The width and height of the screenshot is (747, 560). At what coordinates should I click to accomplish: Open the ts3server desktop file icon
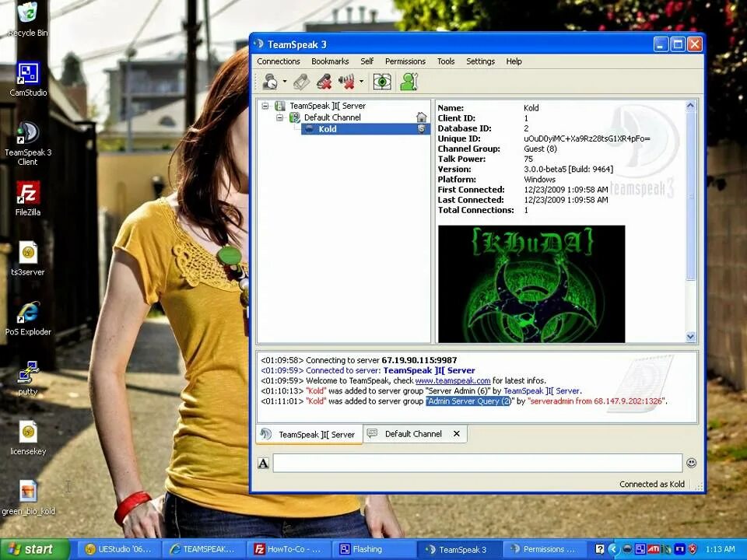click(x=28, y=258)
